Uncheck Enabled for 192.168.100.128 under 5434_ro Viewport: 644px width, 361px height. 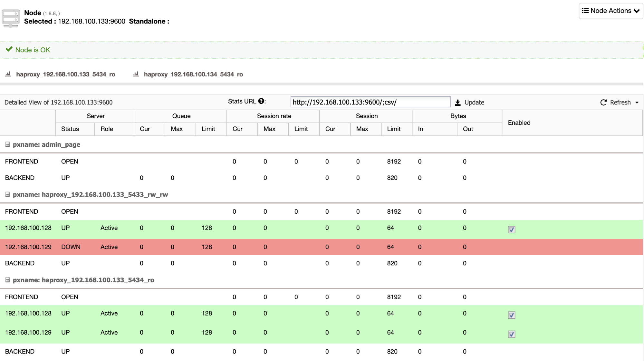pos(511,315)
